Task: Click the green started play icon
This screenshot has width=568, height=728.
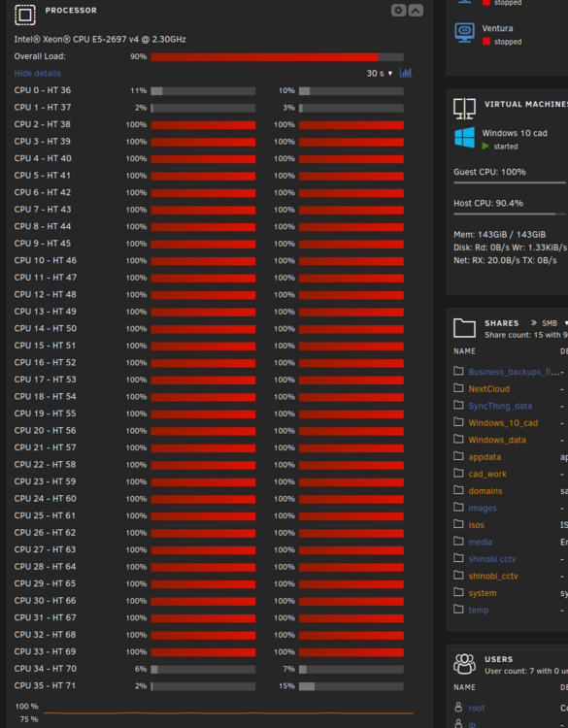Action: pyautogui.click(x=485, y=147)
